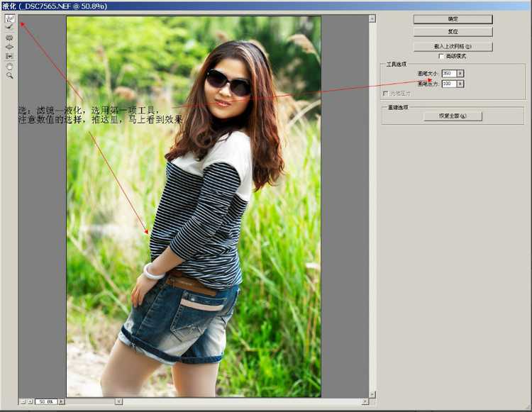This screenshot has width=532, height=412.
Task: Click the horizontal scrollbar left arrow
Action: pos(118,401)
